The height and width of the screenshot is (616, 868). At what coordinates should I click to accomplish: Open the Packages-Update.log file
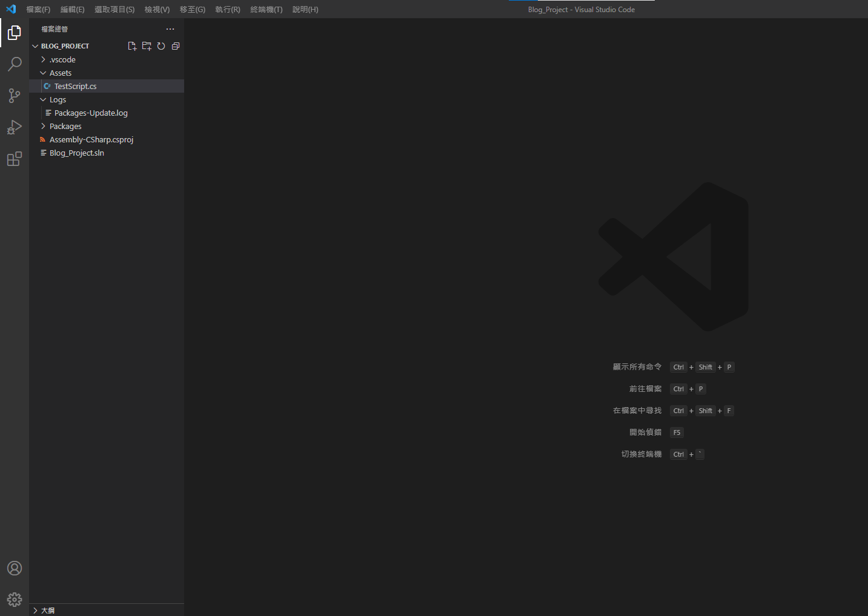[x=89, y=113]
